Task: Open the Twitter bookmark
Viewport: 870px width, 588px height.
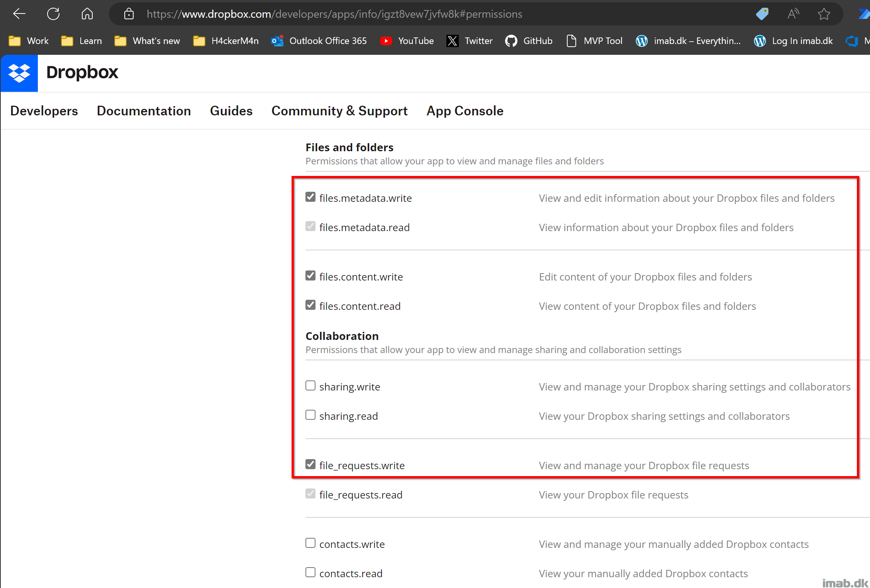Action: coord(470,41)
